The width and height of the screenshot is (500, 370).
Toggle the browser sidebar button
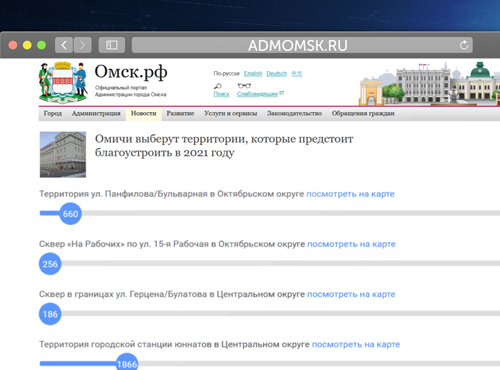coord(112,45)
